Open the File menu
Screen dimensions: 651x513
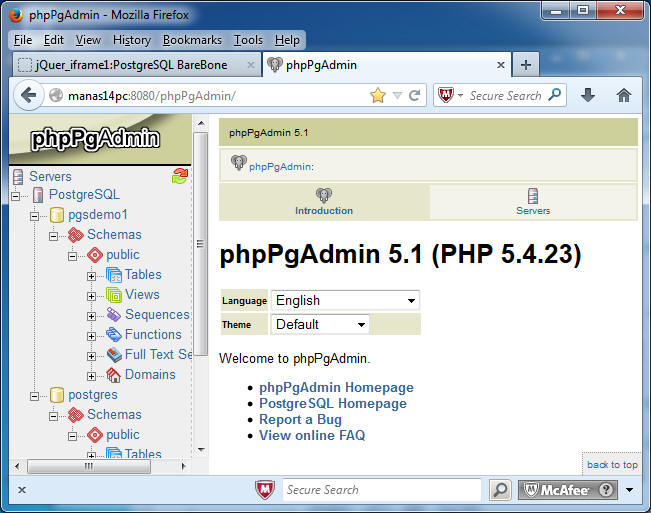pyautogui.click(x=23, y=40)
